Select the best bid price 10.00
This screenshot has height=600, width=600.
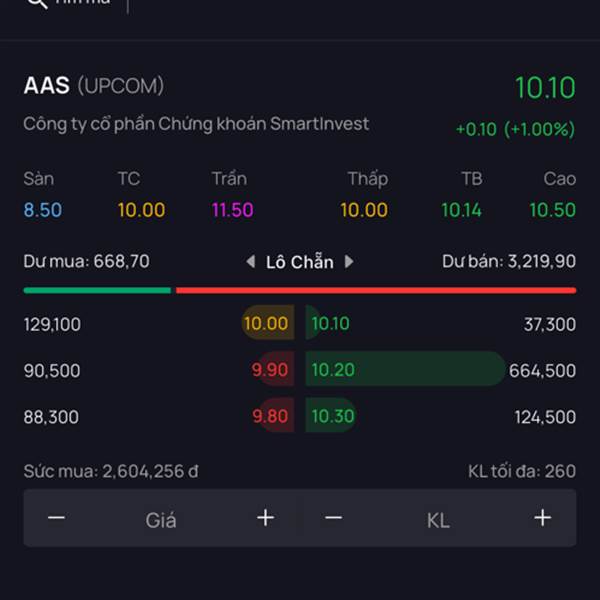pos(266,324)
